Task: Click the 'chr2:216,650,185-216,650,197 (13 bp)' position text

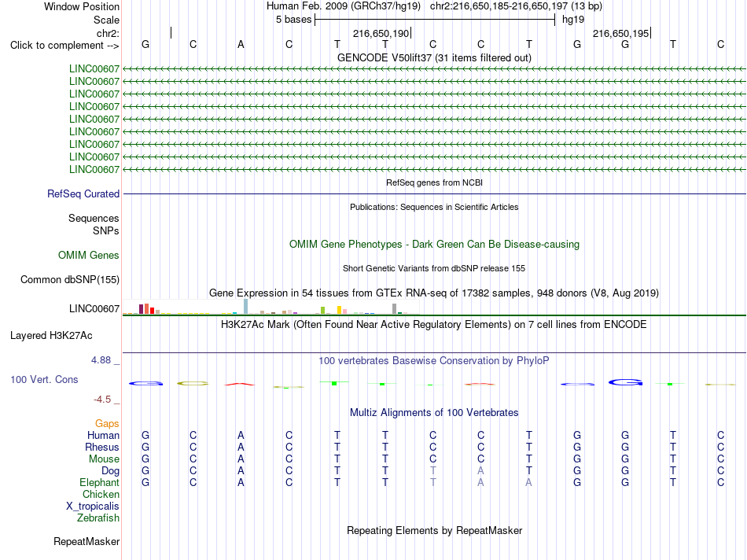Action: click(516, 6)
